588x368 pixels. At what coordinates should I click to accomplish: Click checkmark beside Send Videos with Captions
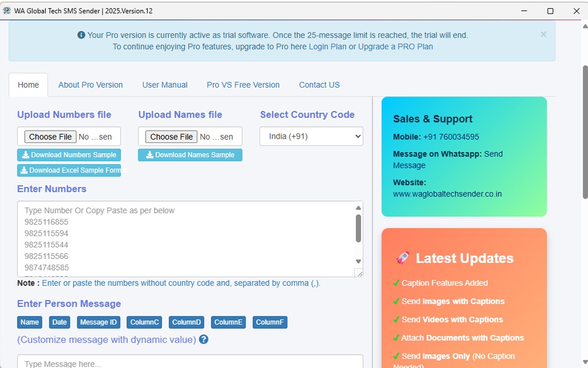pos(396,319)
